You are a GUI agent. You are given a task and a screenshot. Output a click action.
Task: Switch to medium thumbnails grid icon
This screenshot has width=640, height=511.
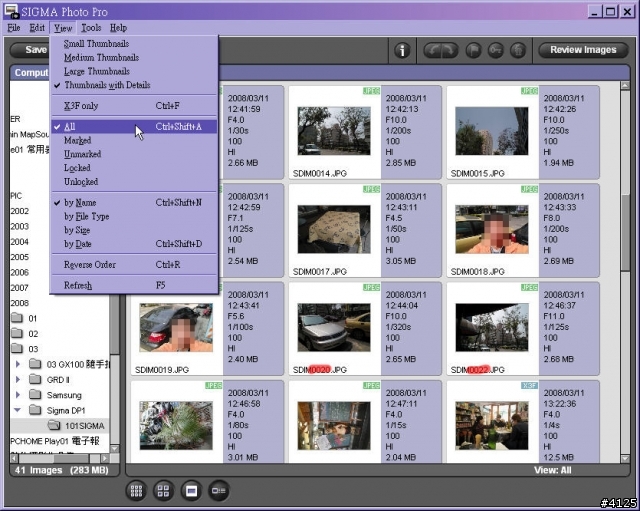[164, 491]
